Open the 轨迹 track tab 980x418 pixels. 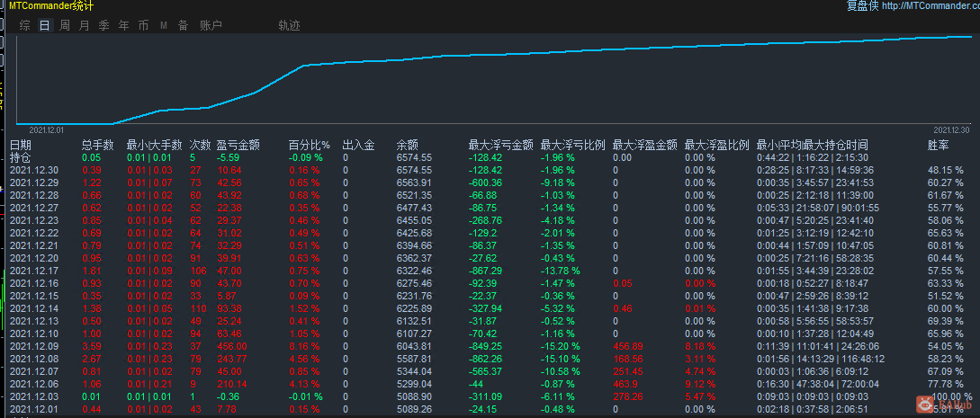pos(290,25)
